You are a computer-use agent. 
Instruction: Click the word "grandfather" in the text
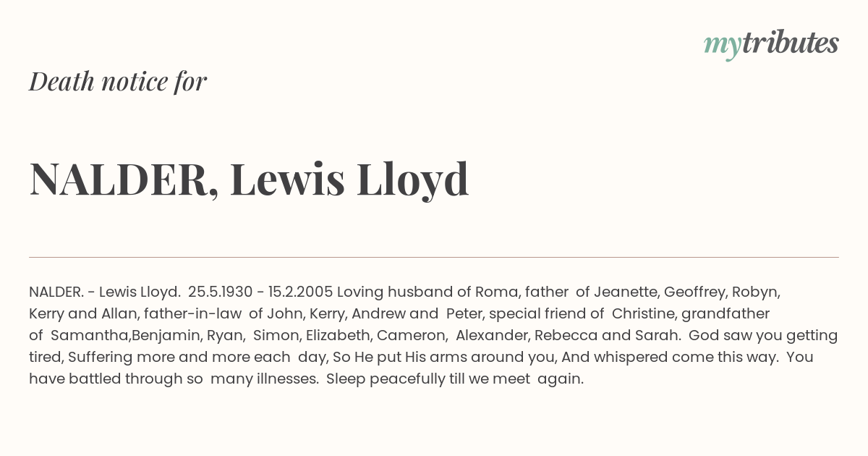726,314
